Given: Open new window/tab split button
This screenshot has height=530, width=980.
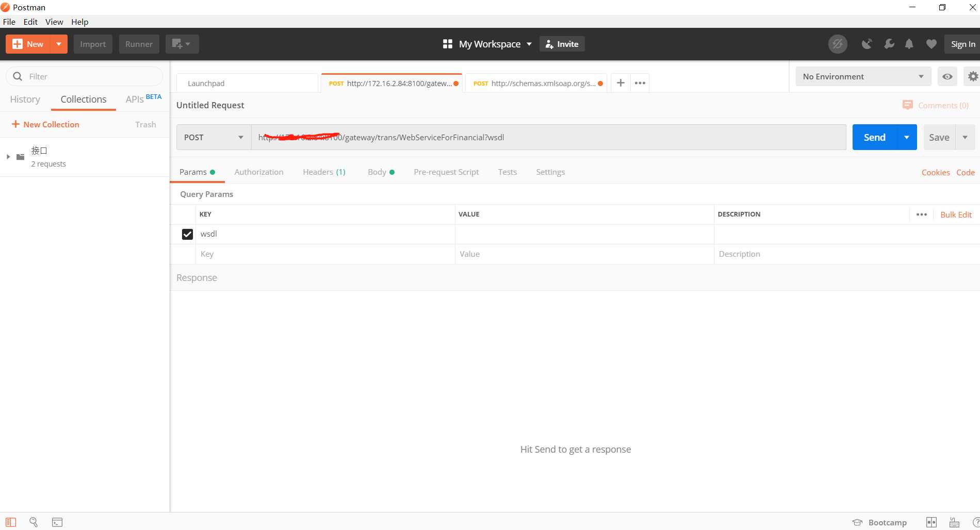Looking at the screenshot, I should point(182,44).
